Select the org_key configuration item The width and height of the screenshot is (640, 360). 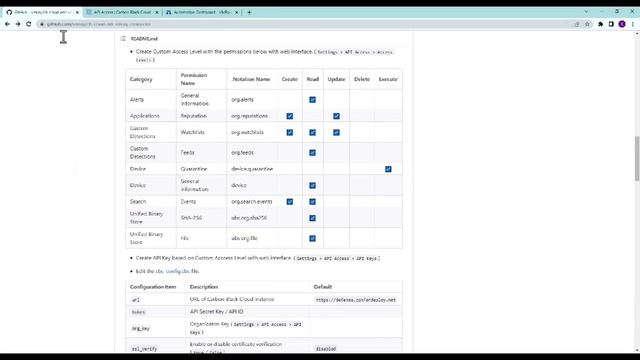tap(141, 328)
